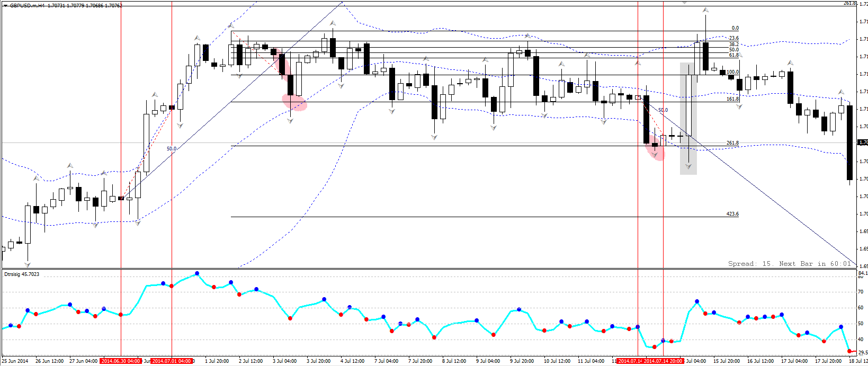Click the 10 Jul 12:00 time axis label
This screenshot has height=366, width=868.
pyautogui.click(x=556, y=361)
